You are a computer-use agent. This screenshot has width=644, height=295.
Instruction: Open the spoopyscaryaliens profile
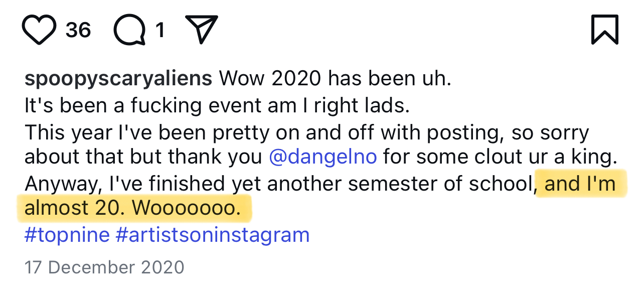119,79
